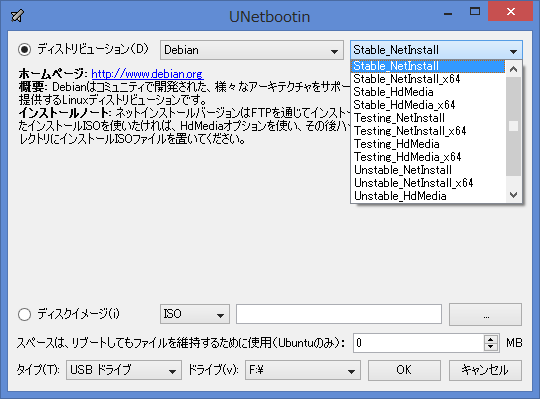Pick Unstable_NetInstall_x64 in the version list
This screenshot has width=540, height=400.
(428, 183)
